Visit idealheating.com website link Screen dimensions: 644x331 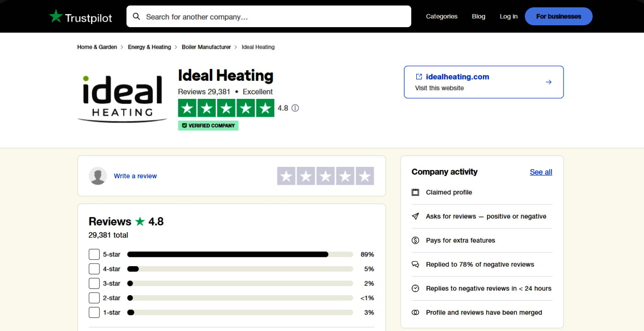point(457,77)
